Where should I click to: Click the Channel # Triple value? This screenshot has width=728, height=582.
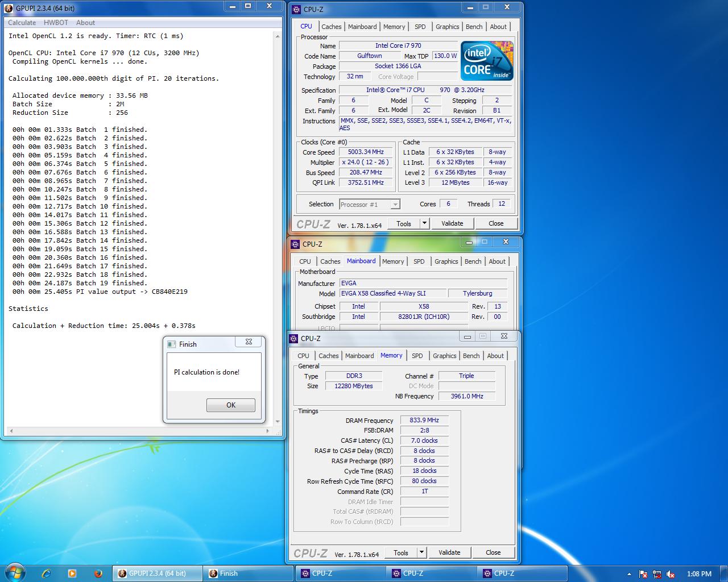point(467,376)
